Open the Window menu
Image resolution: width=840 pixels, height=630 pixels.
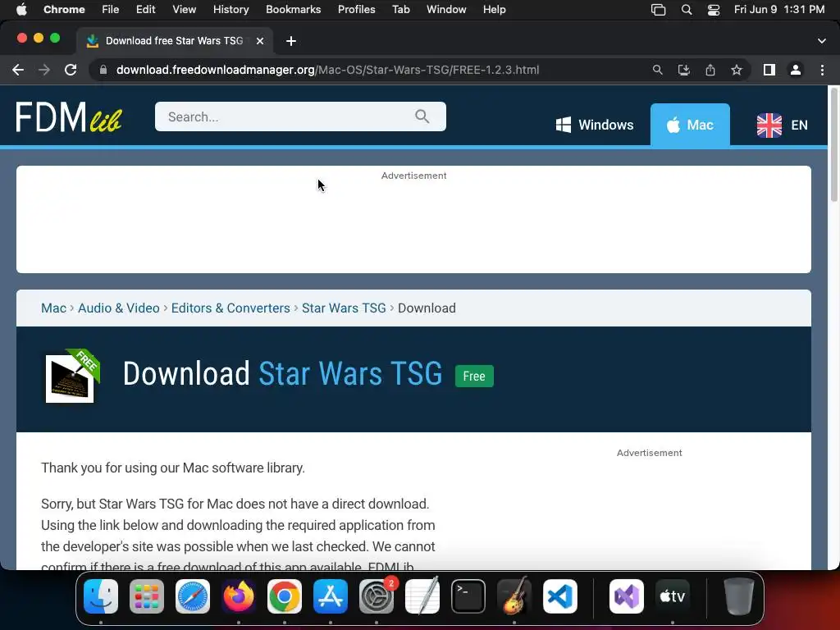[446, 9]
